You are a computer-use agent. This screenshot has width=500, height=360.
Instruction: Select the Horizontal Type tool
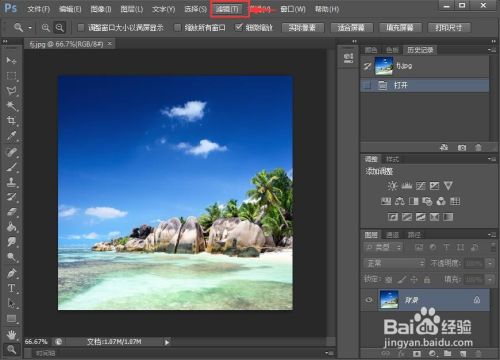tap(11, 288)
